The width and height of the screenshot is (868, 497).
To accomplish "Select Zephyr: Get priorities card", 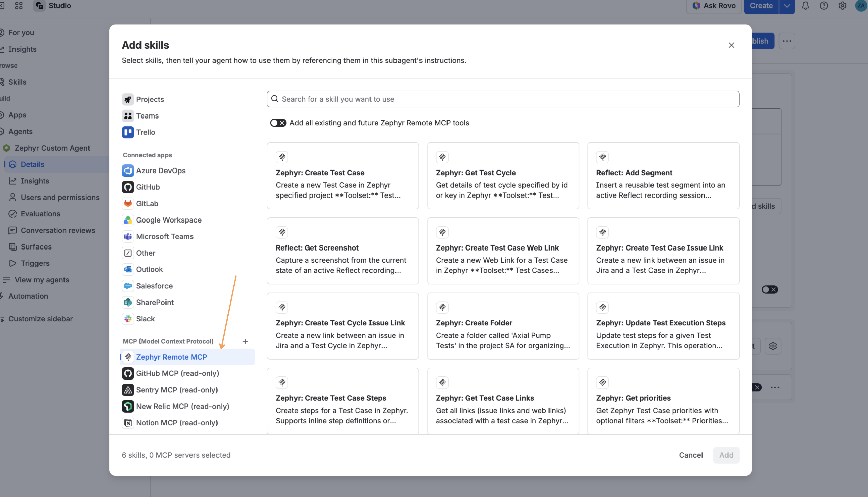I will 663,401.
